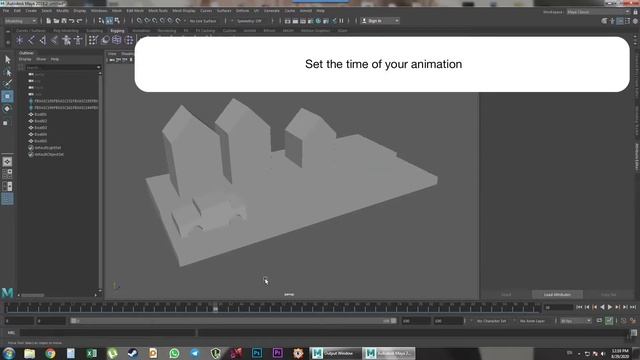Open the File menu

click(6, 11)
